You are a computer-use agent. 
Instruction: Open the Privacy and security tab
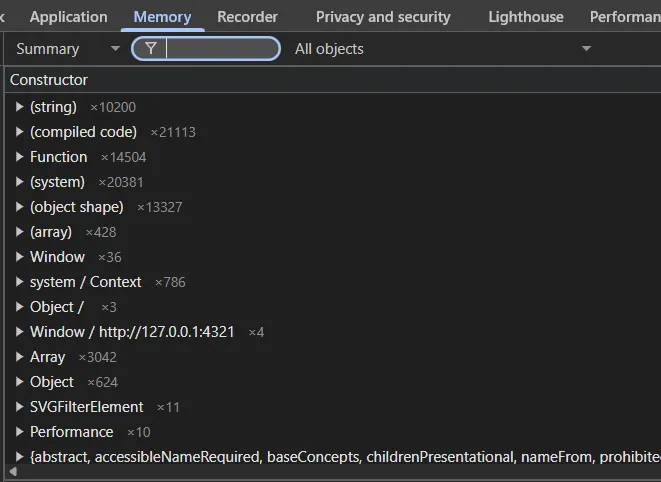(383, 17)
